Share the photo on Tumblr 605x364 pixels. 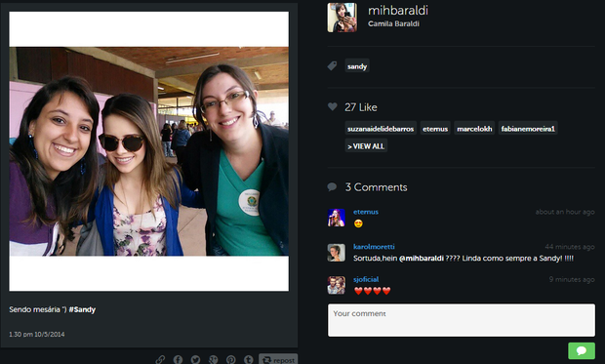(249, 359)
